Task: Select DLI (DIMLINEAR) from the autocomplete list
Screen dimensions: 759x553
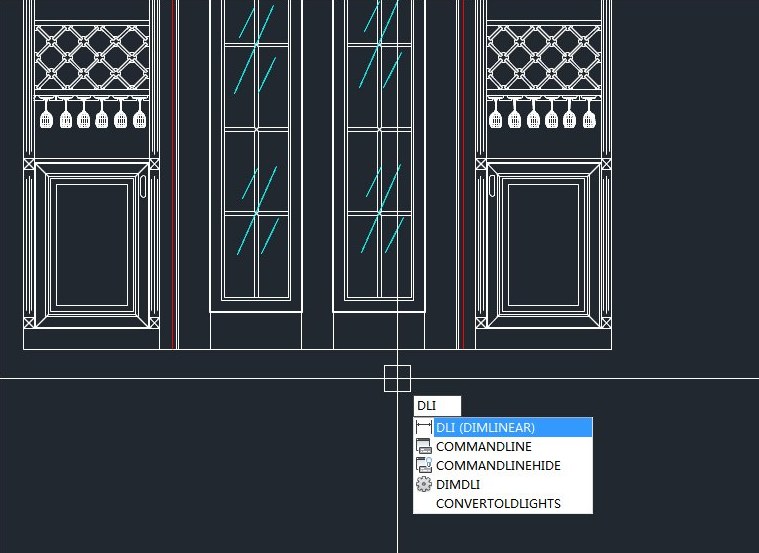Action: (503, 427)
